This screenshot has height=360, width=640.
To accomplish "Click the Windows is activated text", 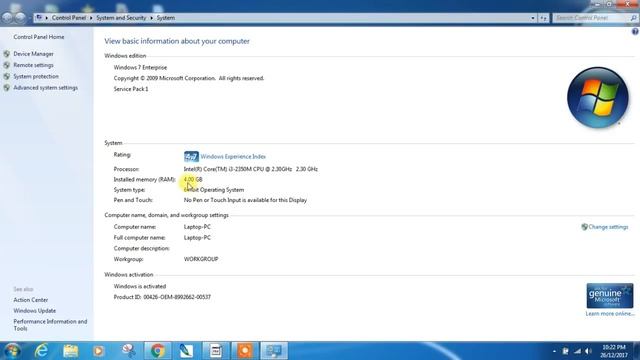I will 140,286.
